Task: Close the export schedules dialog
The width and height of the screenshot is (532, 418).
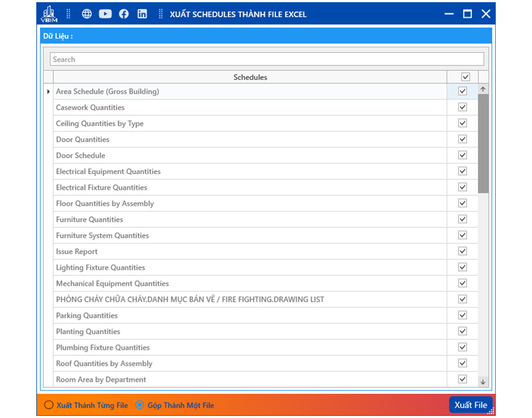Action: 485,14
